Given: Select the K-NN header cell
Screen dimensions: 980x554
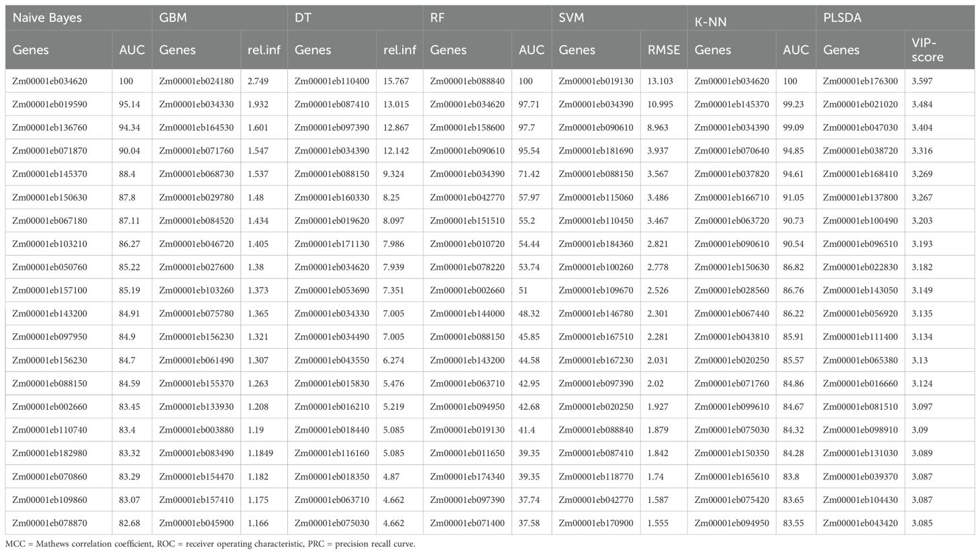Looking at the screenshot, I should pyautogui.click(x=752, y=18).
